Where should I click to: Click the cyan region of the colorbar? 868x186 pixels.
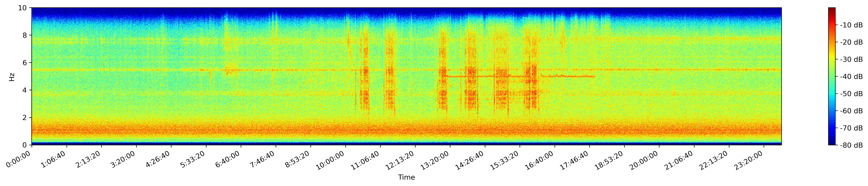[x=832, y=96]
